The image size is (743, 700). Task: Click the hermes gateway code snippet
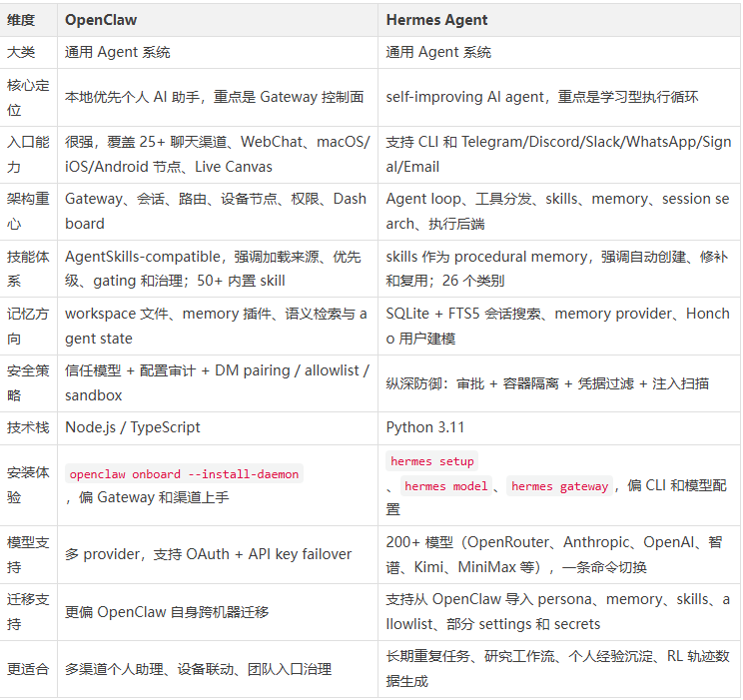(558, 486)
